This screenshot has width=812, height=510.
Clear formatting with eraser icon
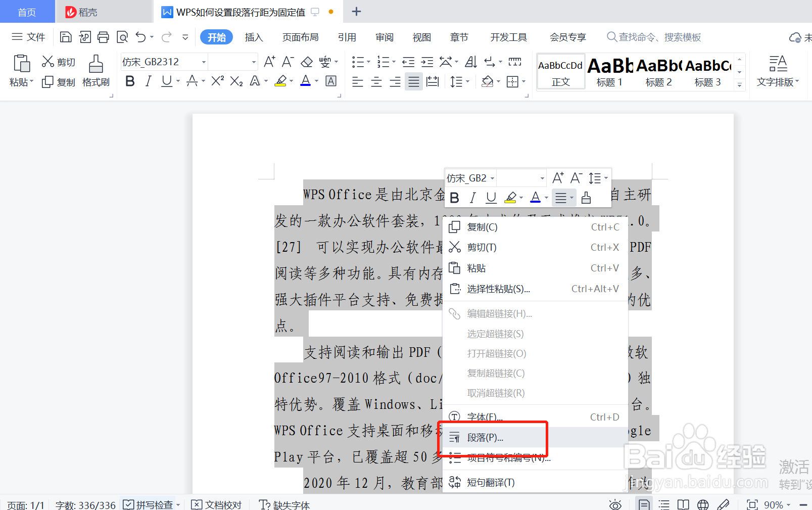click(307, 62)
